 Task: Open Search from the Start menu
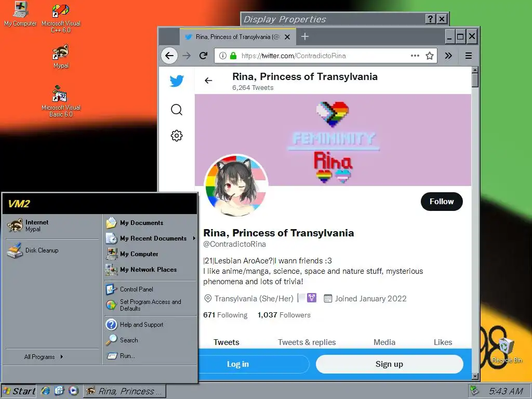[151, 340]
